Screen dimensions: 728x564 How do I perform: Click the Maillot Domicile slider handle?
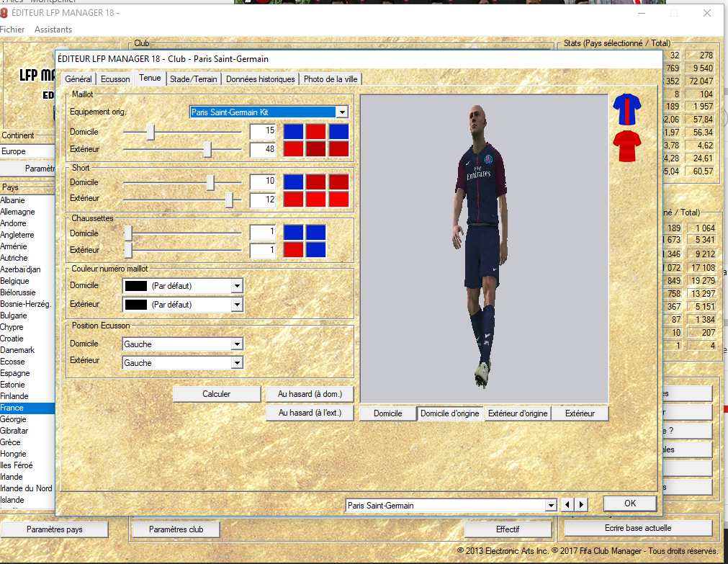[150, 132]
